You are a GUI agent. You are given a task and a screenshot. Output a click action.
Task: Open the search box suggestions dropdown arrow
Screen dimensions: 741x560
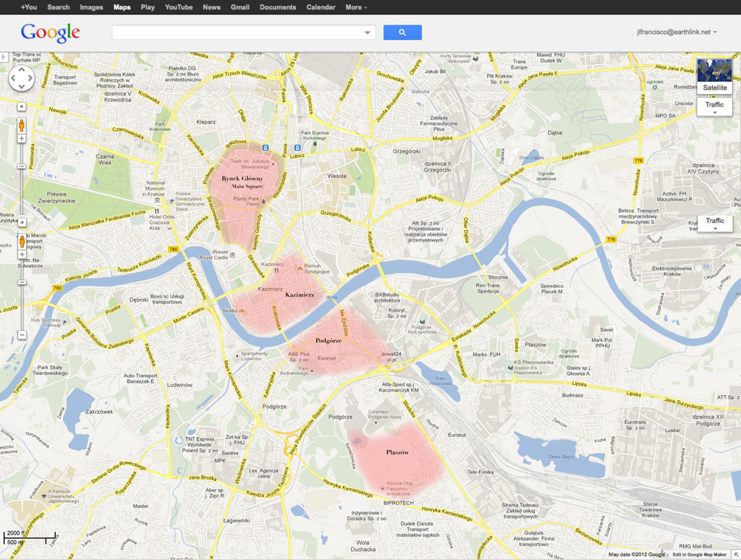[x=367, y=33]
